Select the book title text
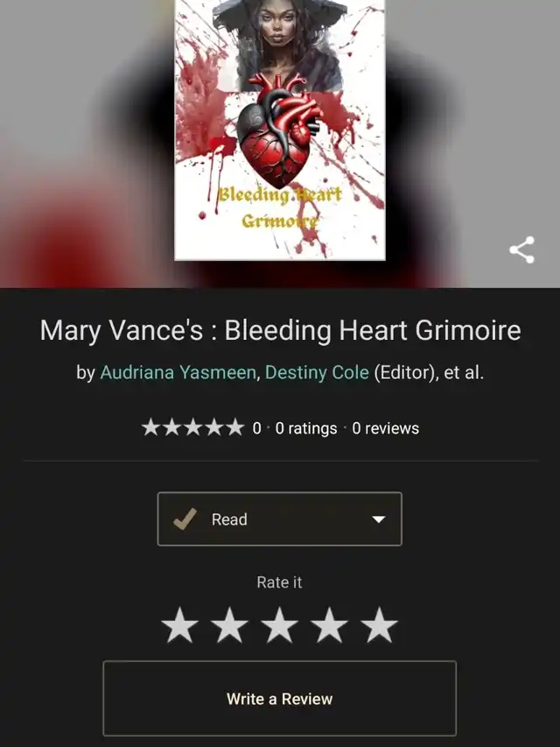This screenshot has height=747, width=560. pos(280,329)
